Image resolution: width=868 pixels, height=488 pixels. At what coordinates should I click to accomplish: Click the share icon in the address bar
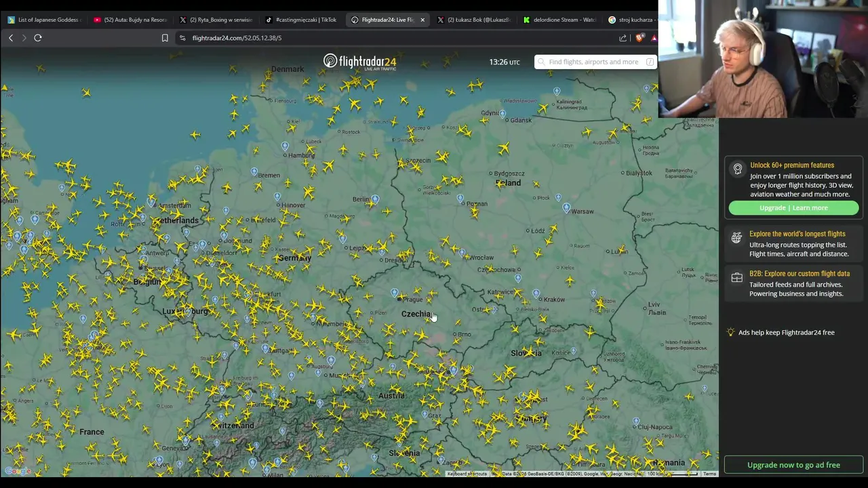623,38
